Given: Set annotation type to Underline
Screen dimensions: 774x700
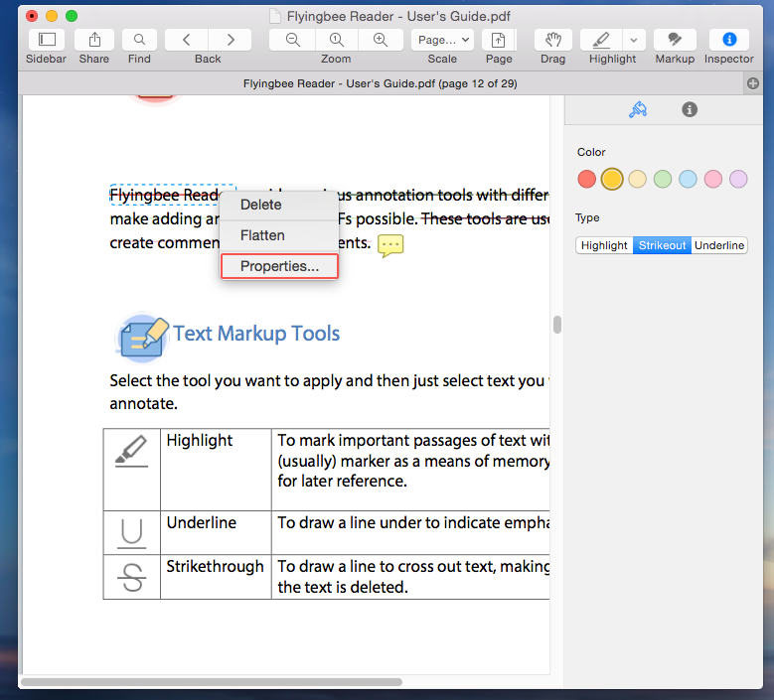Looking at the screenshot, I should coord(719,245).
